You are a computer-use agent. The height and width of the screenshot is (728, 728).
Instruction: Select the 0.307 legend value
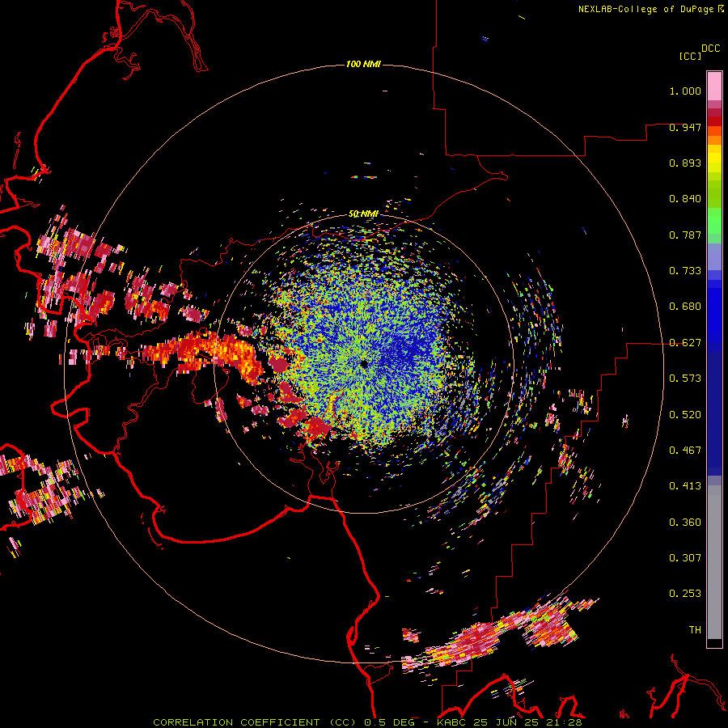(x=685, y=558)
